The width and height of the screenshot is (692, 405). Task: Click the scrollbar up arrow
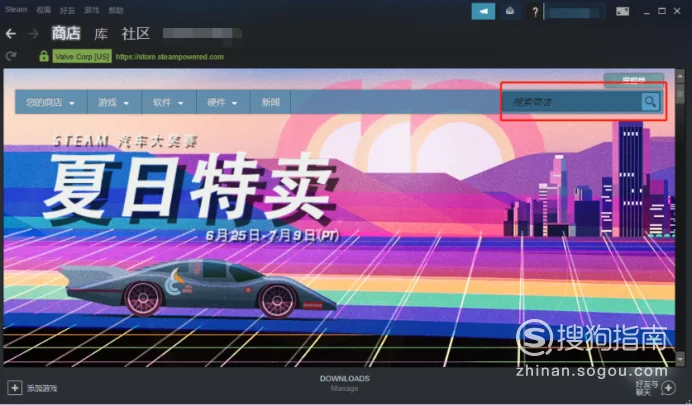680,76
